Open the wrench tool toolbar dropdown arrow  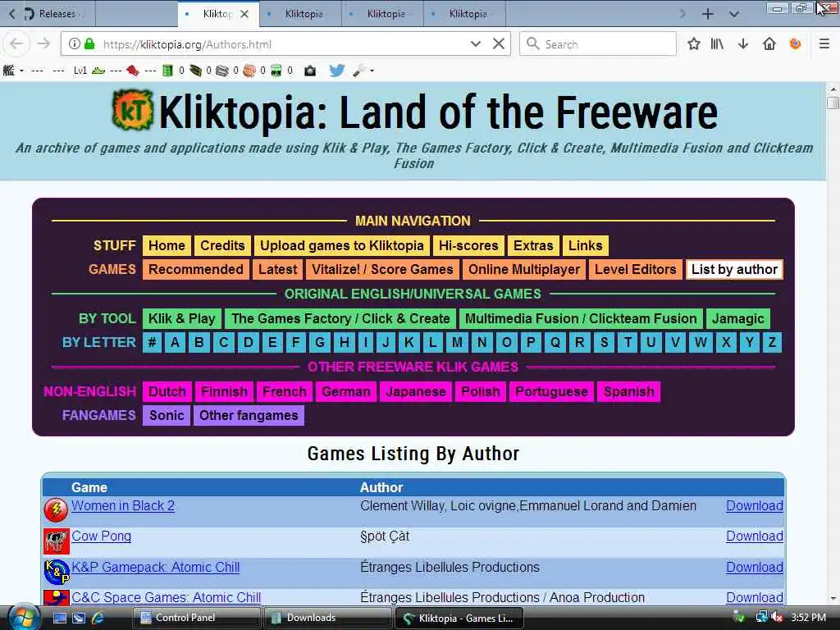pos(372,71)
